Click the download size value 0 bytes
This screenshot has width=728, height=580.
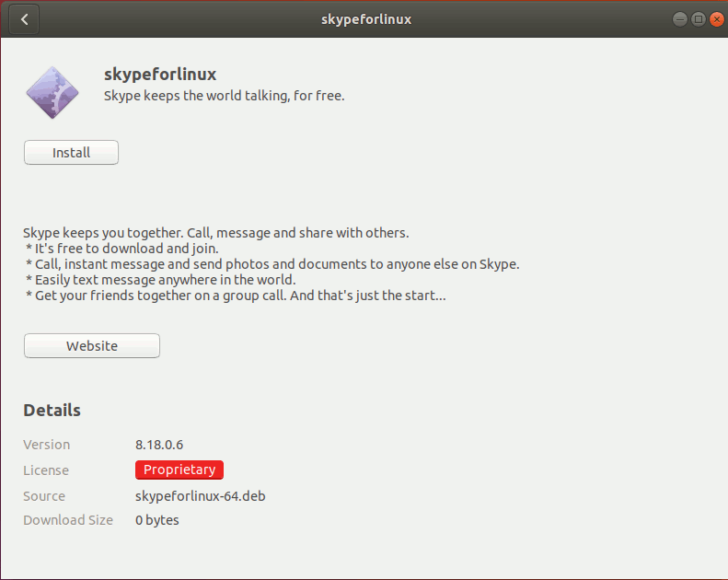(x=157, y=520)
